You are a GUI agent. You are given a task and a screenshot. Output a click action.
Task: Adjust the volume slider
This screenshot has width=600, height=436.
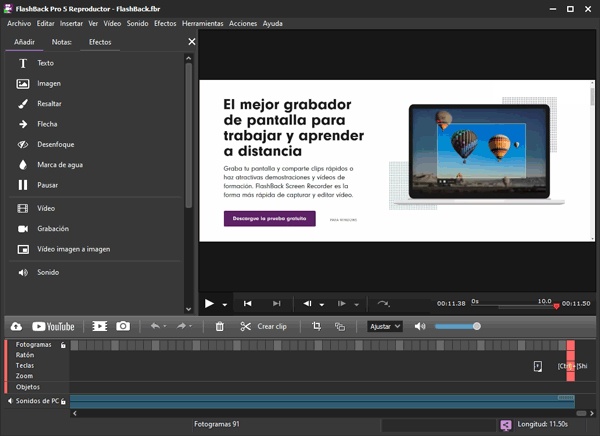458,327
